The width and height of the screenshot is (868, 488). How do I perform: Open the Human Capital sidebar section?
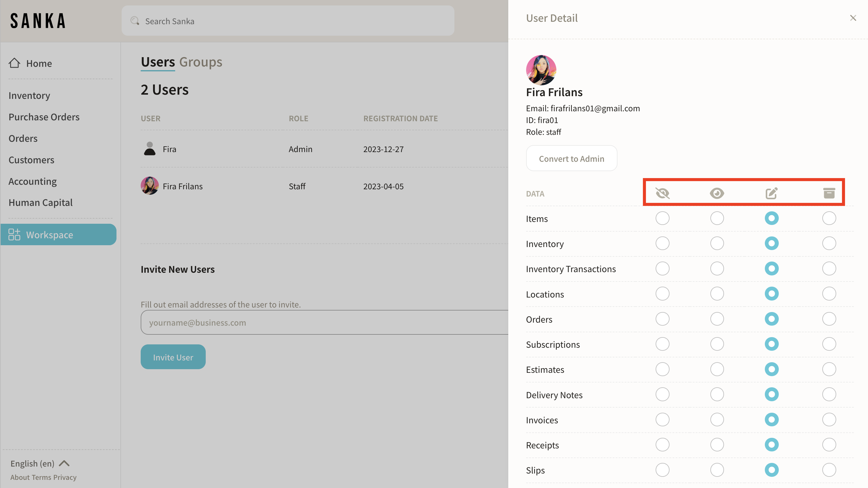(41, 202)
